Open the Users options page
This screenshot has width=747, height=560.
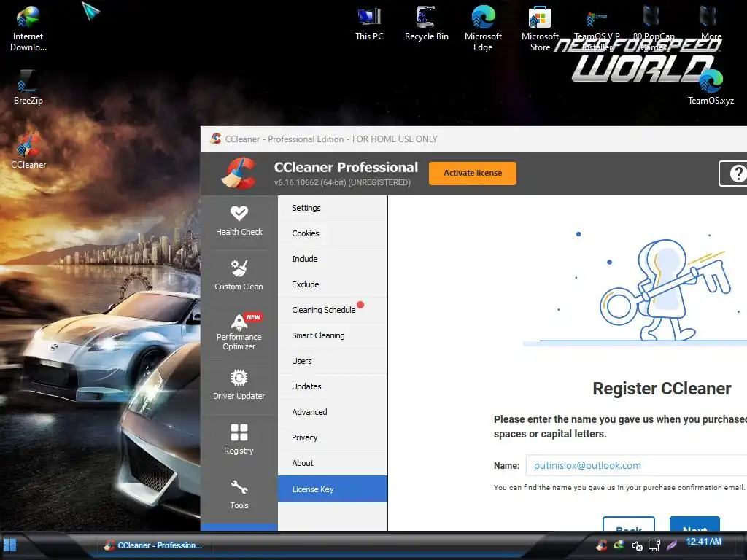pos(333,361)
